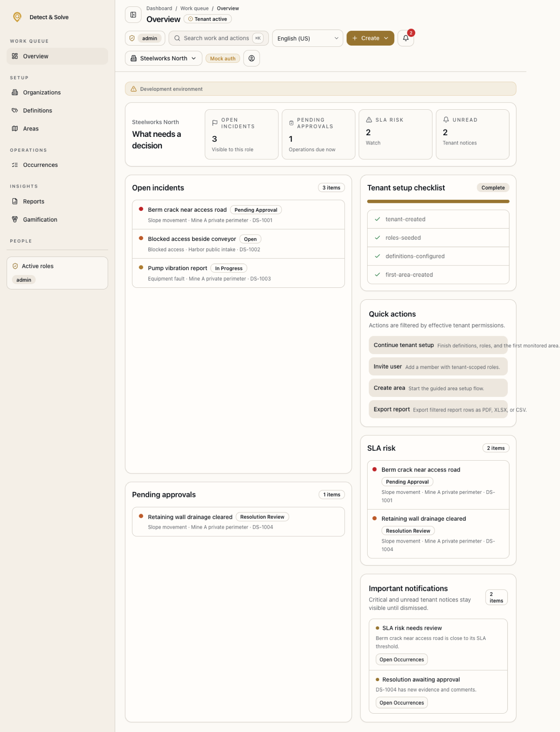Image resolution: width=560 pixels, height=732 pixels.
Task: Click Invite user quick action
Action: click(x=438, y=367)
